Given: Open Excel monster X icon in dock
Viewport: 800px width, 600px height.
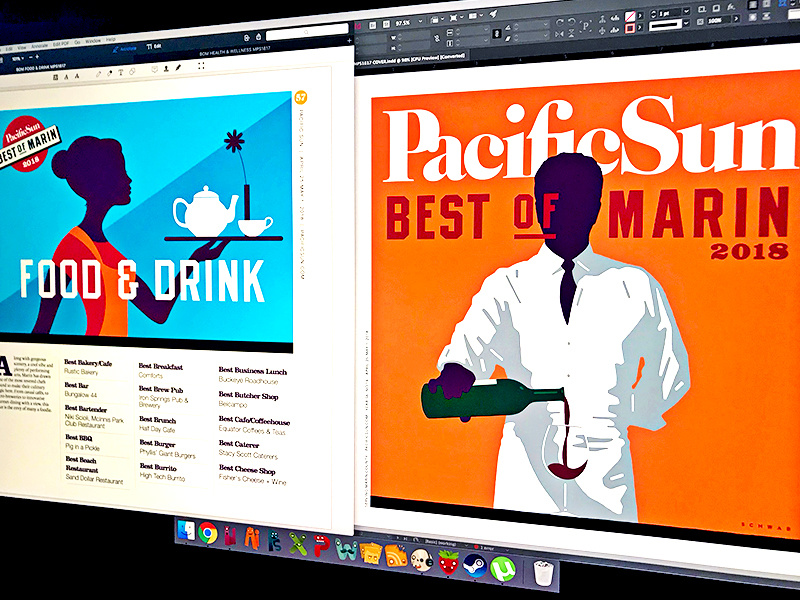Looking at the screenshot, I should [297, 544].
